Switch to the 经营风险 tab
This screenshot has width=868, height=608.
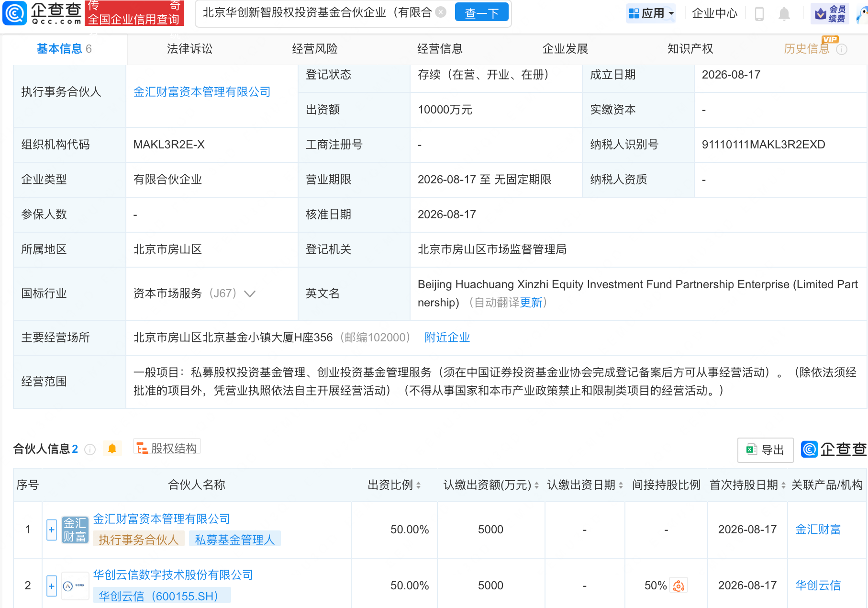[315, 49]
